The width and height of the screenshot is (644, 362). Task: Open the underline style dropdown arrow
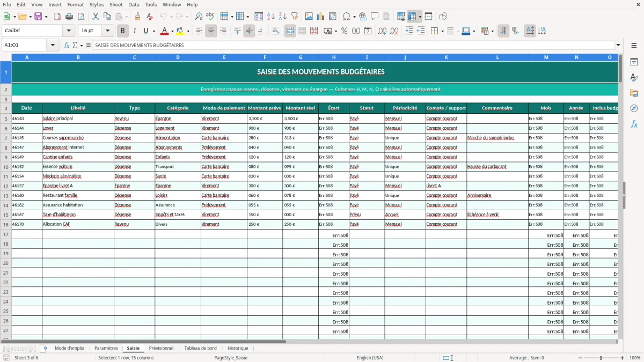point(153,31)
